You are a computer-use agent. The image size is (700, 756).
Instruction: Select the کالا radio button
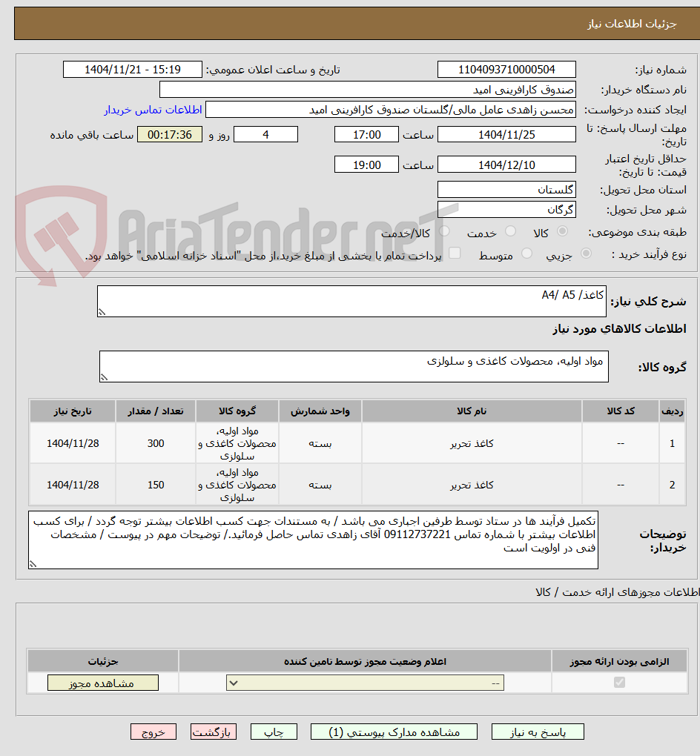click(562, 231)
